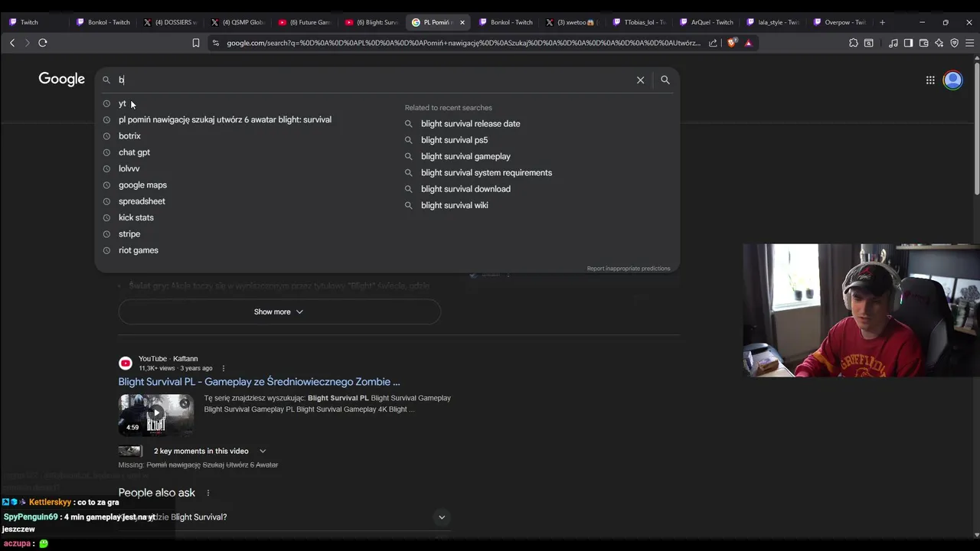Click the search magnifier button

pyautogui.click(x=665, y=80)
